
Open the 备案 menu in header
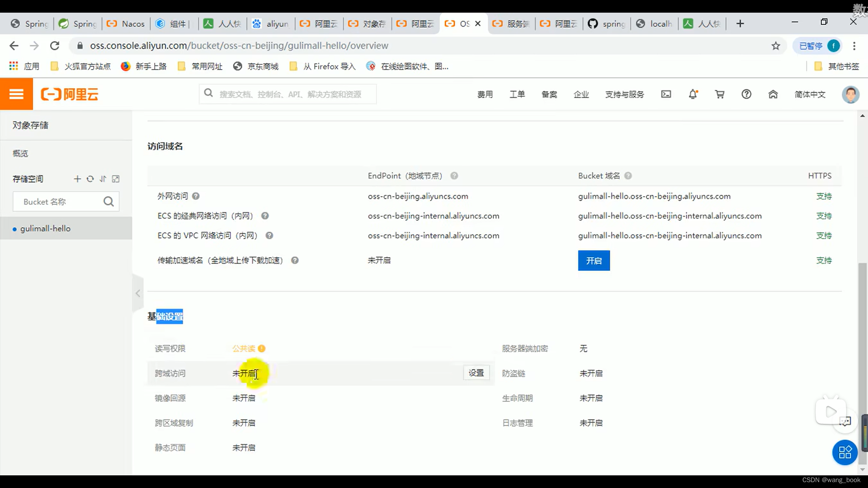[549, 94]
